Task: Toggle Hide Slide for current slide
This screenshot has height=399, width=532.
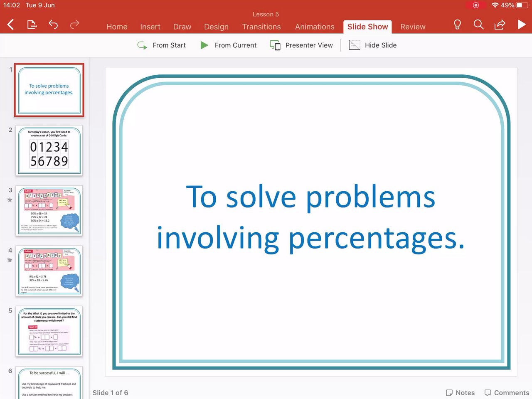Action: pos(372,45)
